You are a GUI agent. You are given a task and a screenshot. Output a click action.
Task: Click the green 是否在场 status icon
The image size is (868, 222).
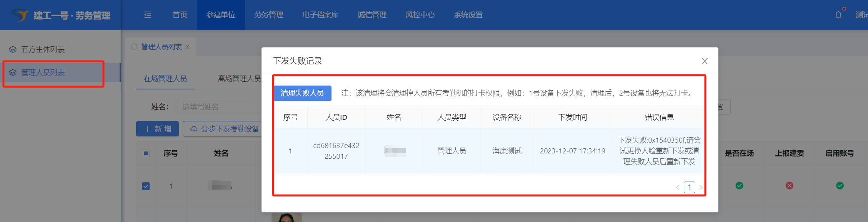739,186
